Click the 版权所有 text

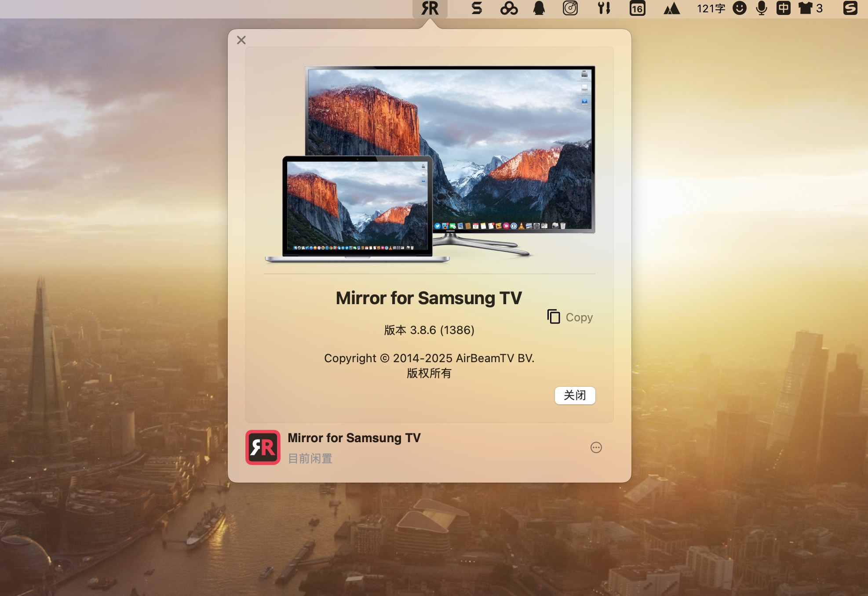[429, 373]
